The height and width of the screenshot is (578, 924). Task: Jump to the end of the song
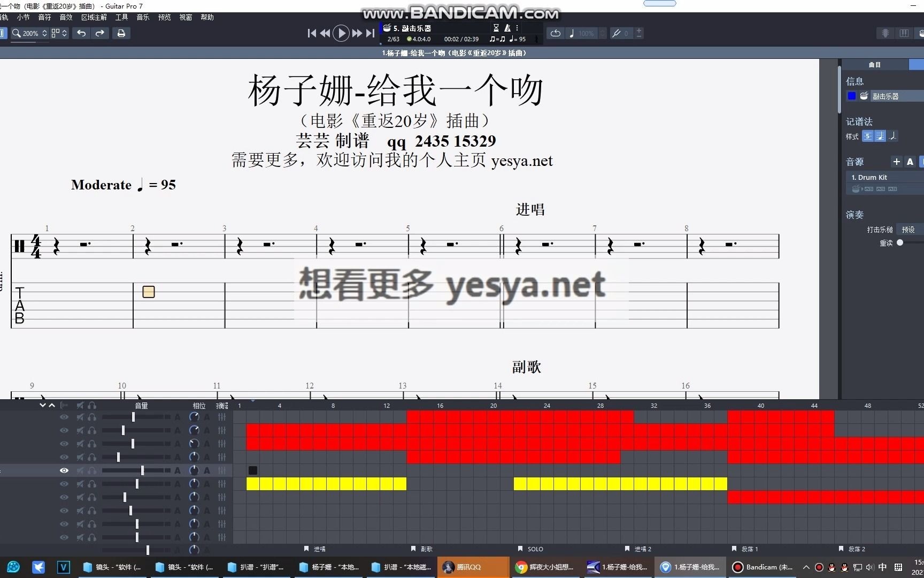(370, 33)
